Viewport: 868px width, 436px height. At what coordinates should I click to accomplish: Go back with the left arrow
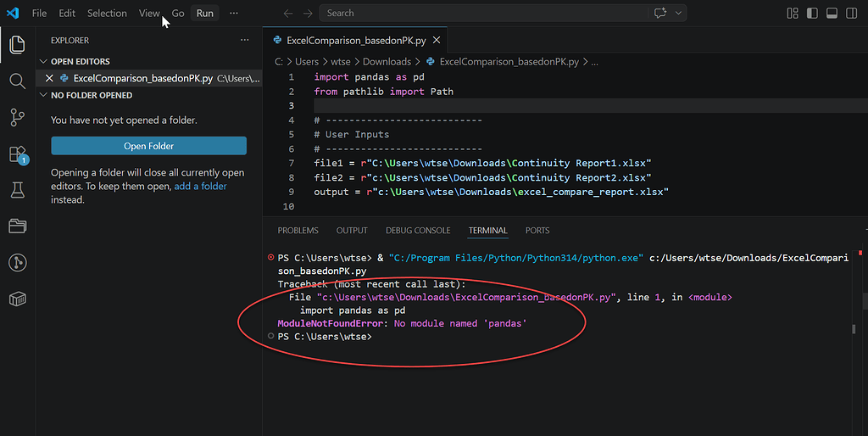(x=288, y=14)
